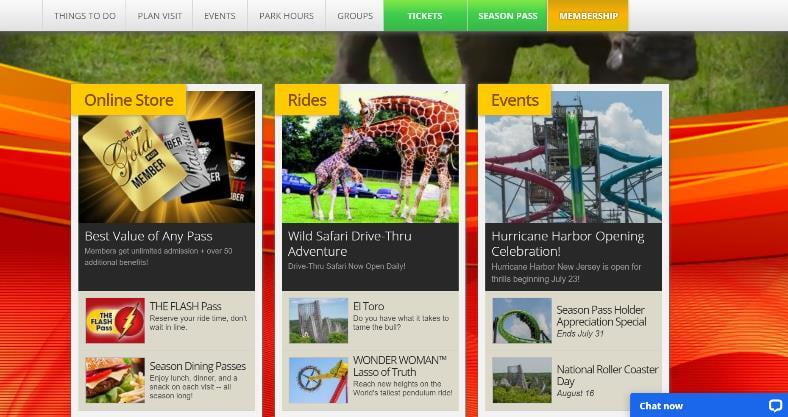
Task: Open Hurricane Harbor Opening Celebration link
Action: coord(568,244)
